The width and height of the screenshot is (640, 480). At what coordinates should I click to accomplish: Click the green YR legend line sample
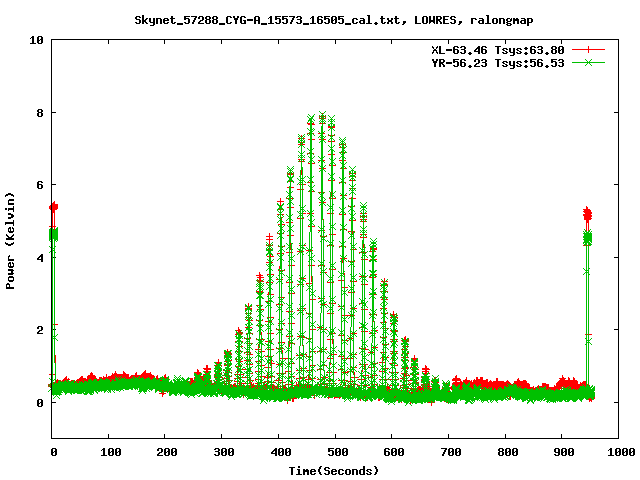click(588, 62)
